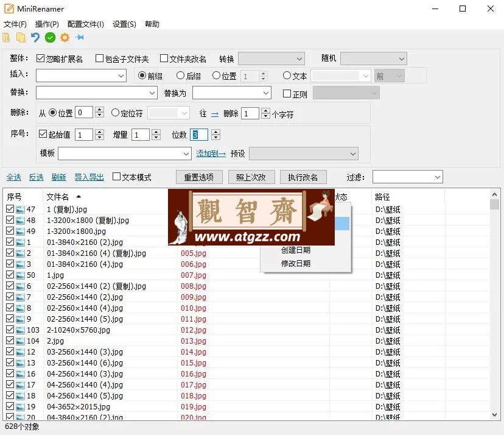504x435 pixels.
Task: Toggle 起始值 checkbox
Action: (43, 133)
